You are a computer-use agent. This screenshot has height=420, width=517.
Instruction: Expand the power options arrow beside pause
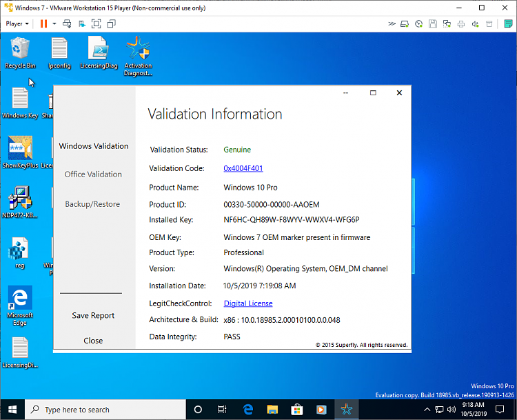click(54, 23)
